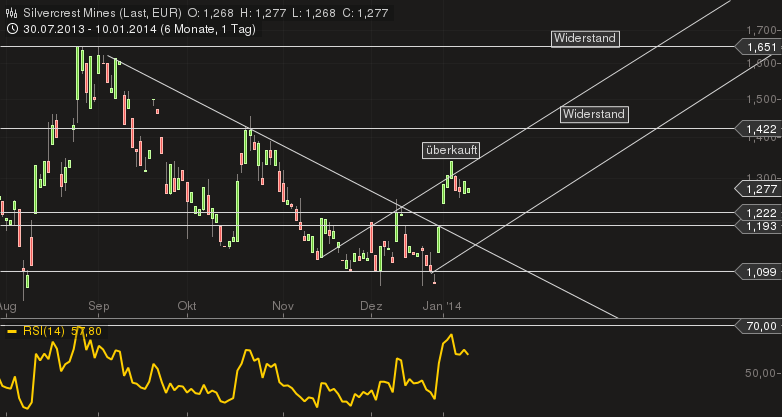
Task: Click the Sep month label on time axis
Action: click(x=98, y=306)
